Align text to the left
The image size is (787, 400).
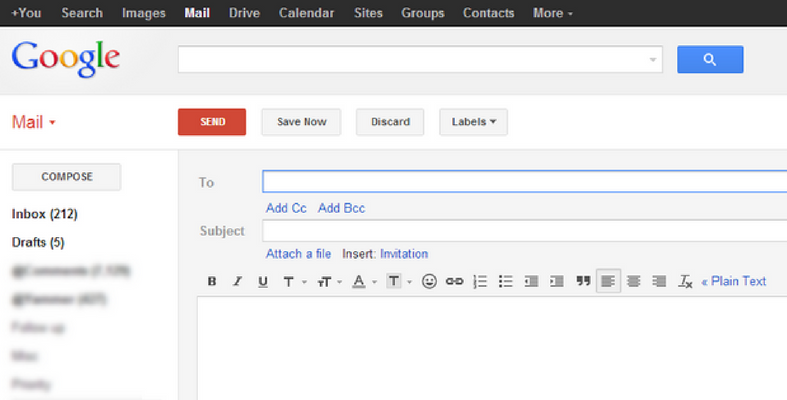tap(608, 281)
